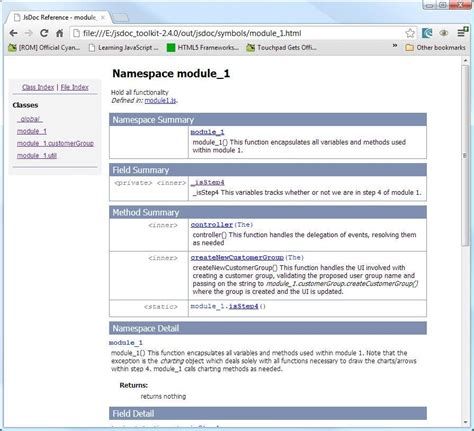Open the Learning JavaScript bookmark
Screen dimensions: 474x431
[x=123, y=48]
